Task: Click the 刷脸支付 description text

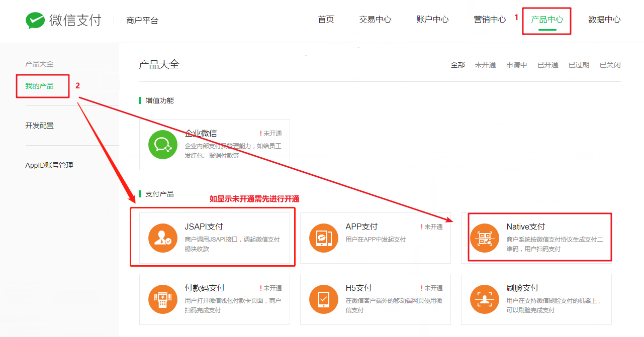Action: pyautogui.click(x=554, y=305)
